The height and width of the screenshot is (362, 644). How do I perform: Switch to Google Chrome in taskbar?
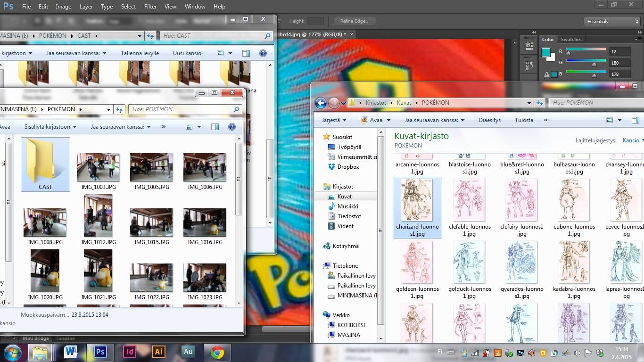pos(217,352)
